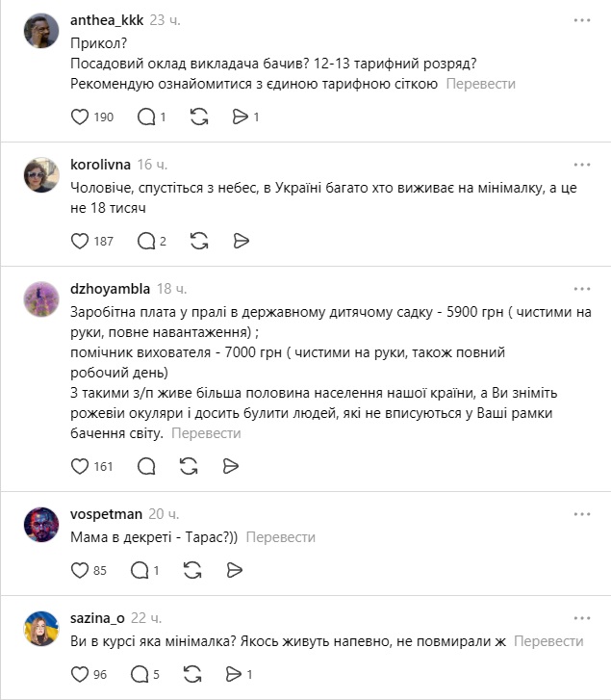Screen dimensions: 611x700
Task: Repost the anthea_kkk comment
Action: (199, 117)
